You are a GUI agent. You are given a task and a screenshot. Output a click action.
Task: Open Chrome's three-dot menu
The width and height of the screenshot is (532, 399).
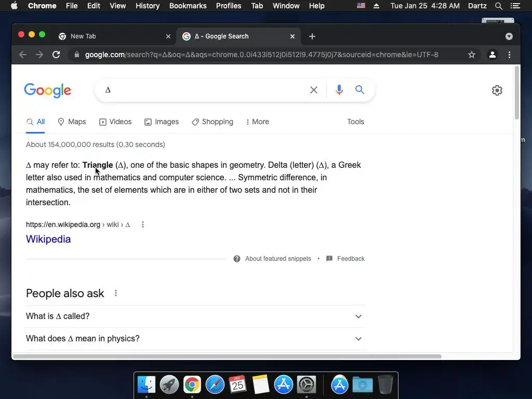(x=509, y=55)
